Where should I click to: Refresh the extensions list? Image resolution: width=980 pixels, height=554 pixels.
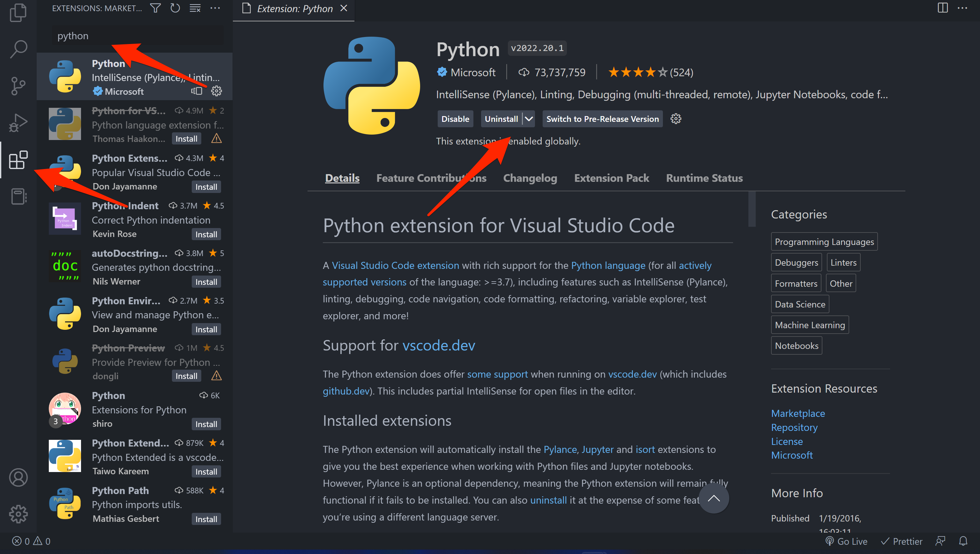pyautogui.click(x=175, y=8)
